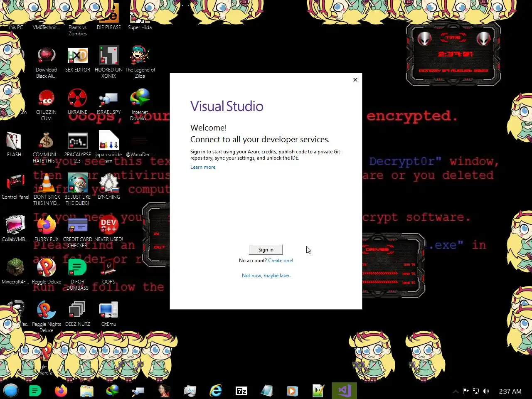This screenshot has height=399, width=532.
Task: Click the Start orb on taskbar
Action: (x=11, y=391)
